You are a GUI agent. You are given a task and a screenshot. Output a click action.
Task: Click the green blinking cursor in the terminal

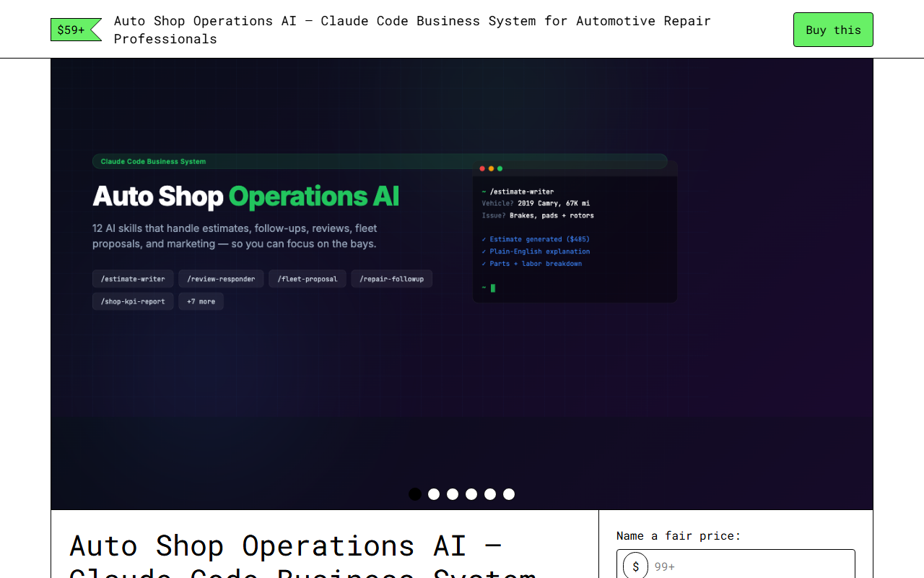coord(492,288)
